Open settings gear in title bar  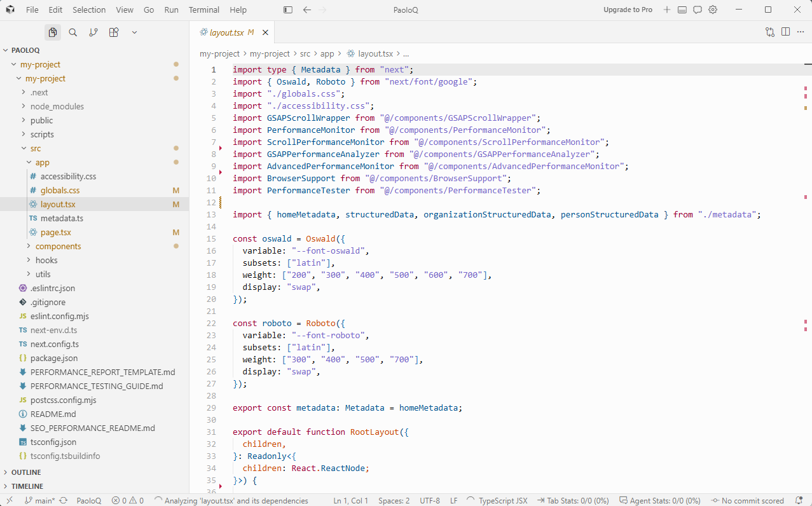pos(713,10)
